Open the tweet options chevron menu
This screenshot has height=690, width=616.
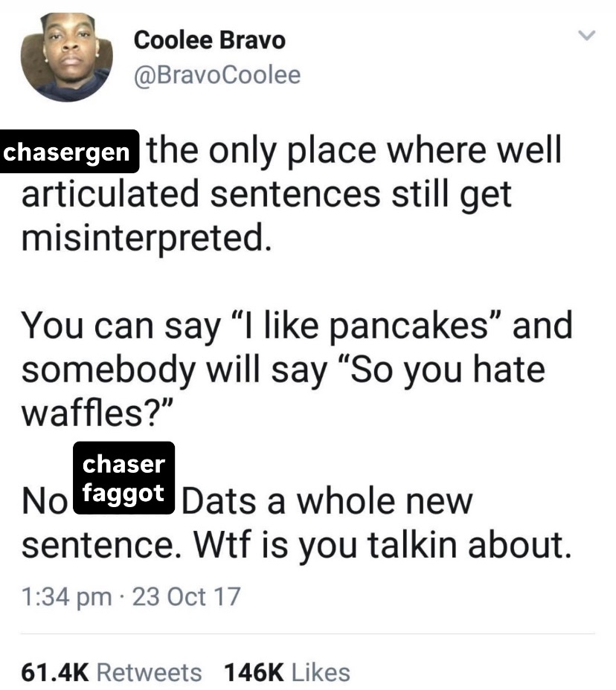click(586, 35)
